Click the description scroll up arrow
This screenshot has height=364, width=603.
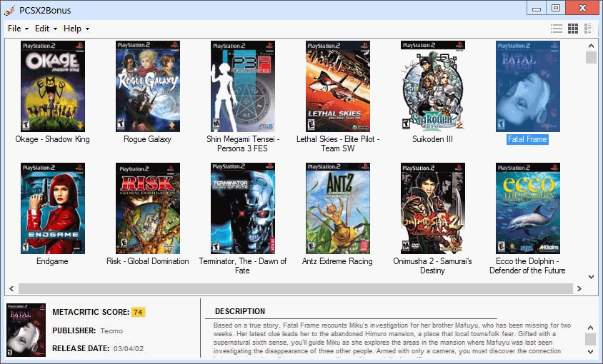click(x=591, y=328)
